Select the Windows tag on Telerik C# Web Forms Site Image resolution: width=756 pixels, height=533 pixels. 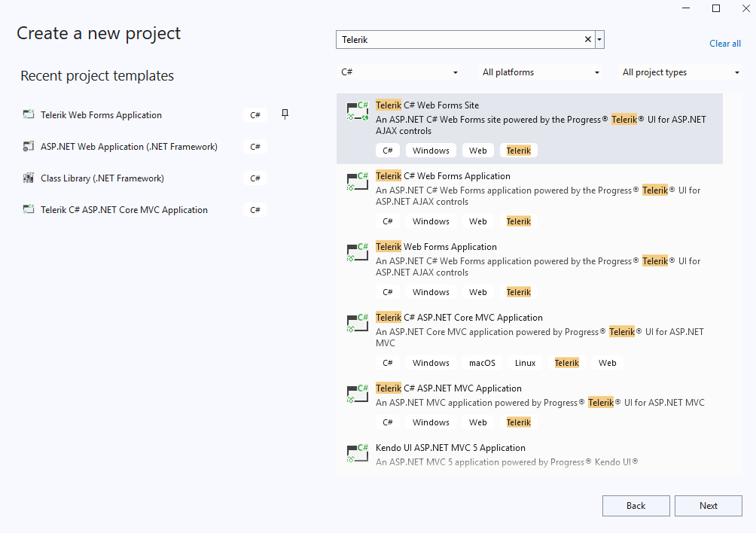[431, 150]
